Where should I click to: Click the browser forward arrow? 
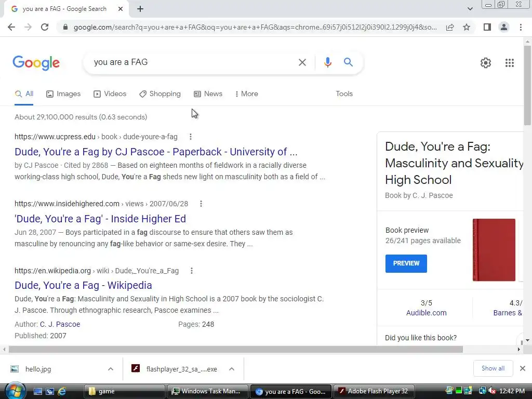click(28, 27)
